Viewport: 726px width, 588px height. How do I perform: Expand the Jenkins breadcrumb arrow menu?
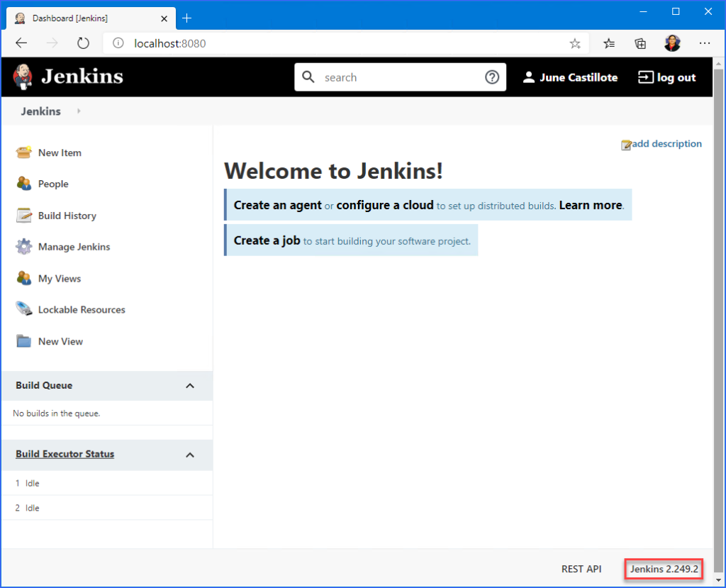click(79, 111)
